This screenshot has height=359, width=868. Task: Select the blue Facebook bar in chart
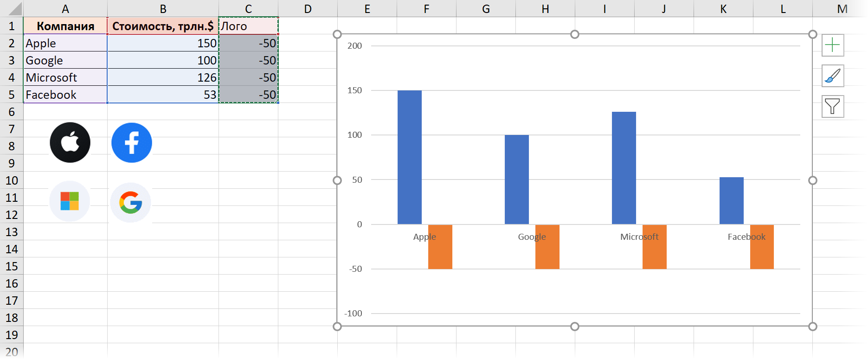[732, 200]
